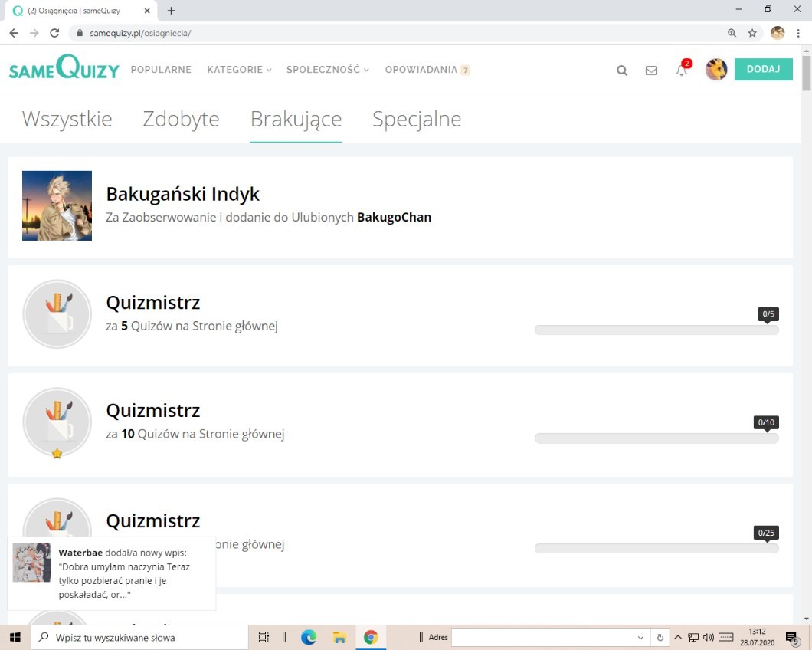The image size is (812, 650).
Task: Bookmark this page with the star icon
Action: click(x=752, y=33)
